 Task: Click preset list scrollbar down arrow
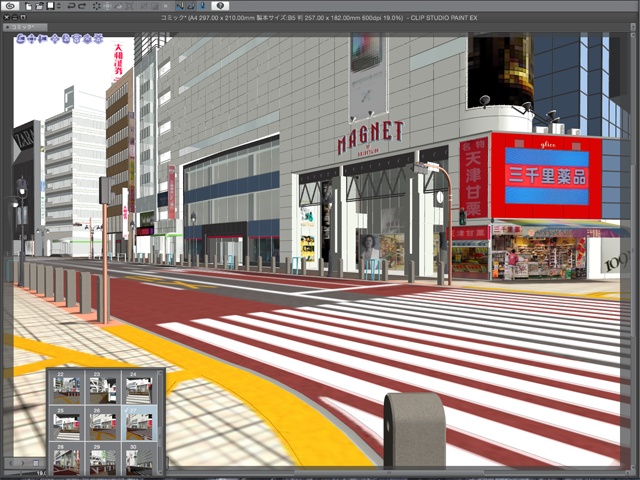click(160, 473)
